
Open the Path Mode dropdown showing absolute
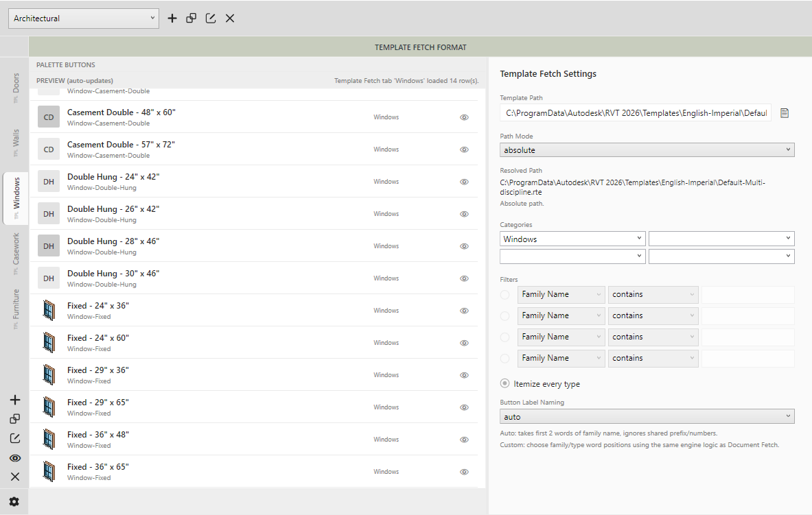pyautogui.click(x=646, y=149)
